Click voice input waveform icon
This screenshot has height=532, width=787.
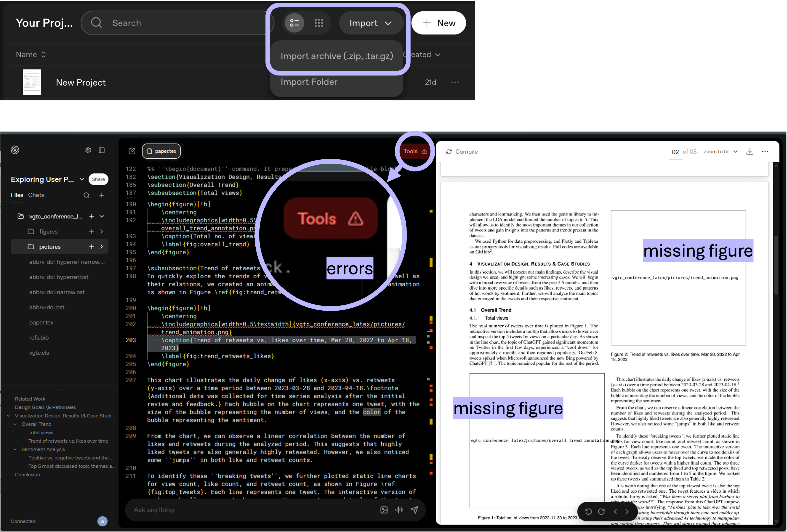(399, 510)
